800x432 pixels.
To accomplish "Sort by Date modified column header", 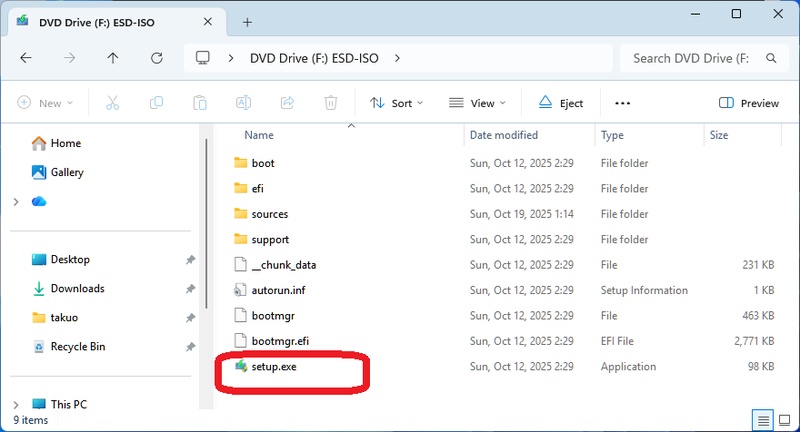I will [504, 135].
